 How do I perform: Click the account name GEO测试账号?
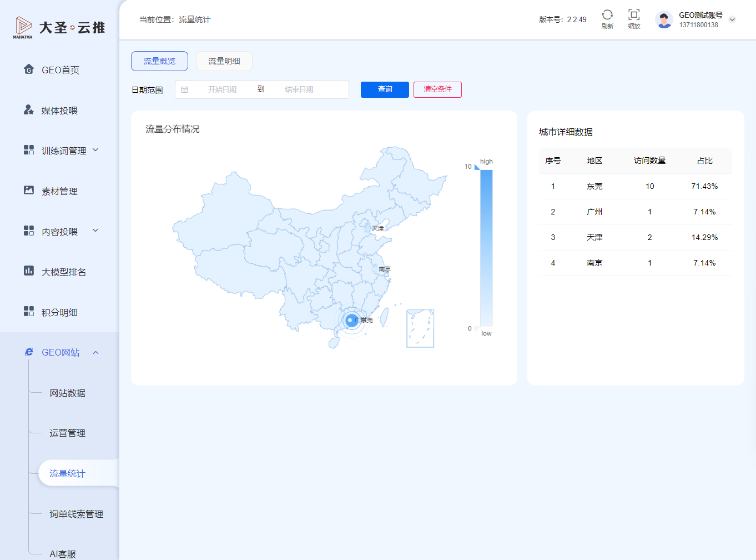pos(700,15)
